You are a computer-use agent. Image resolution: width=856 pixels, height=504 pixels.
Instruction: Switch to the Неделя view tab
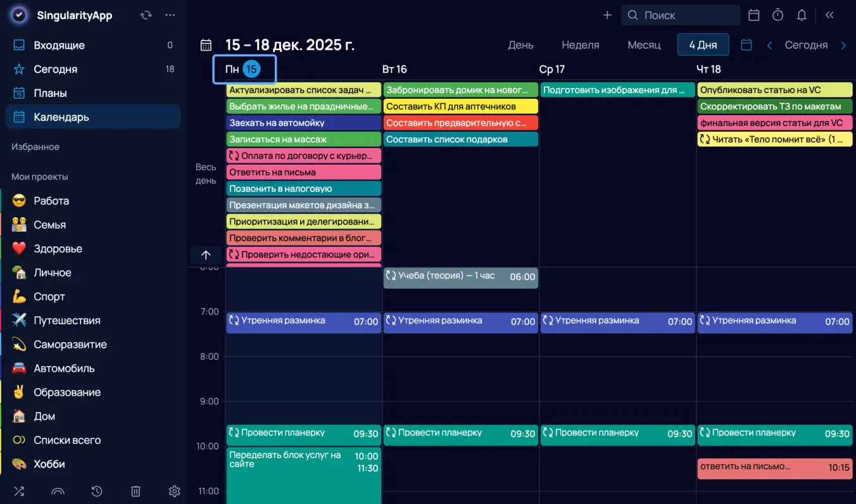[x=580, y=45]
